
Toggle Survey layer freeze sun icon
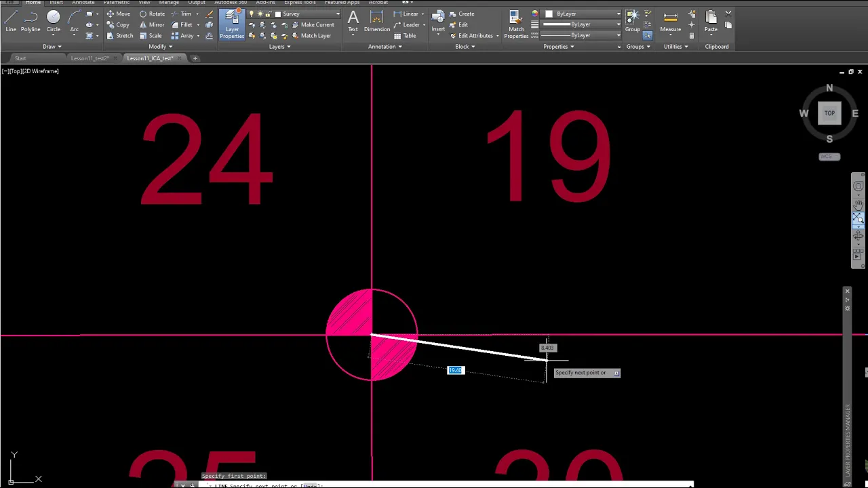tap(260, 14)
